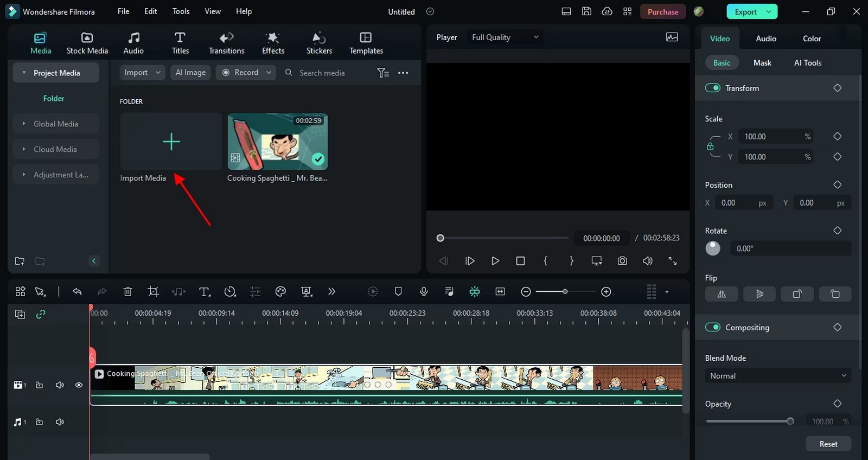The image size is (868, 460).
Task: Open the speed tool icon
Action: 230,292
